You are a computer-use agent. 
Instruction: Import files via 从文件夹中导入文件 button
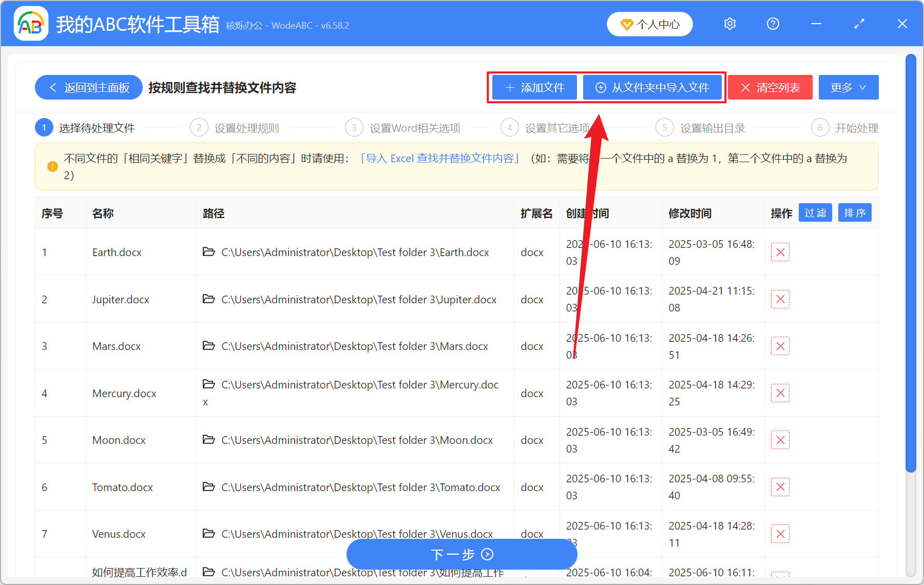pyautogui.click(x=652, y=87)
